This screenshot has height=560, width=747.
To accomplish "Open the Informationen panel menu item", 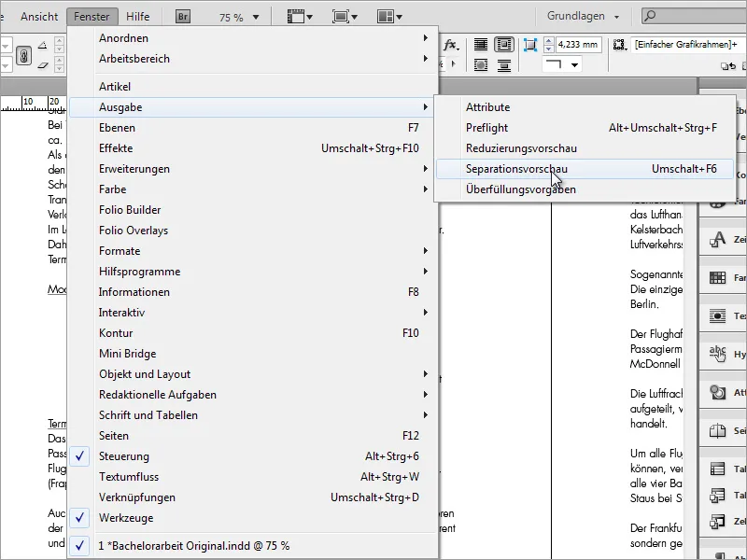I will 253,292.
